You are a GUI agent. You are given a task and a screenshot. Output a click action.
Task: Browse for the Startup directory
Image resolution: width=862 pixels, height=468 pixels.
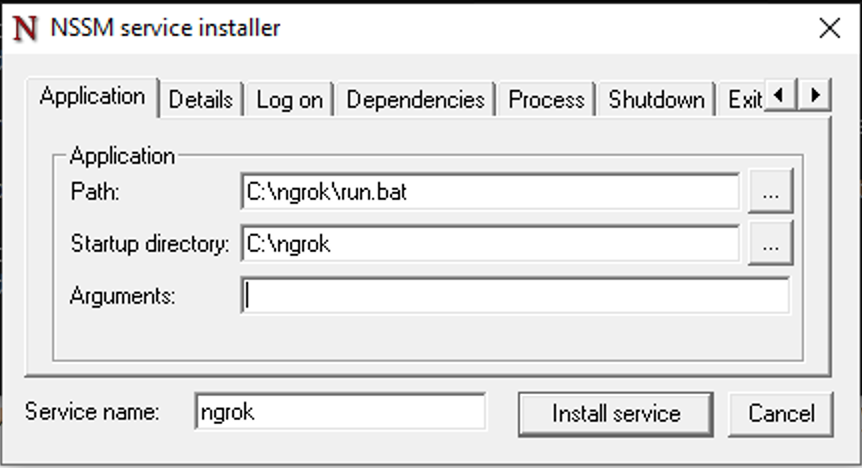(x=769, y=243)
